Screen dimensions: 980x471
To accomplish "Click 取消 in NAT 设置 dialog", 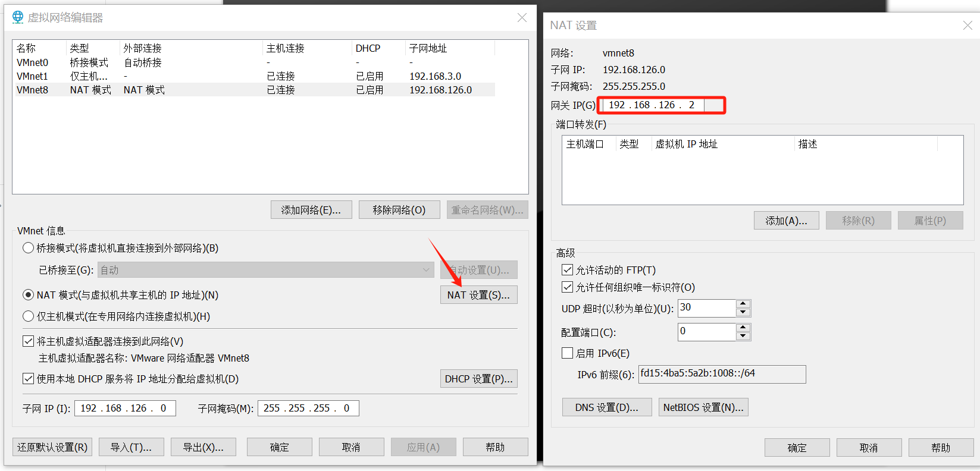I will [869, 448].
